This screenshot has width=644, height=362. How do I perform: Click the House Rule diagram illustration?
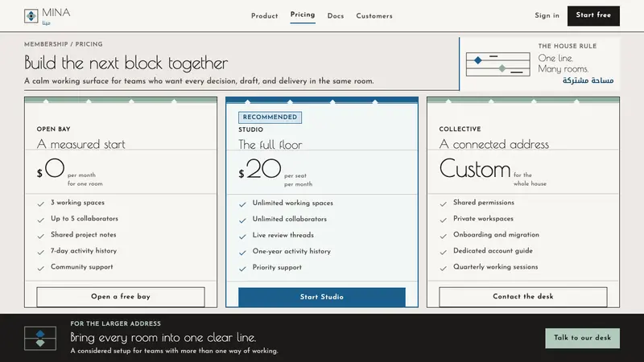[x=497, y=64]
